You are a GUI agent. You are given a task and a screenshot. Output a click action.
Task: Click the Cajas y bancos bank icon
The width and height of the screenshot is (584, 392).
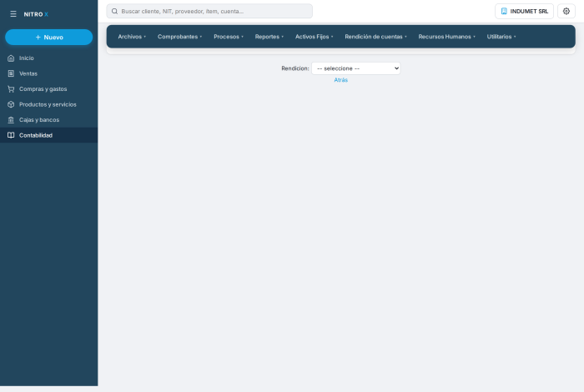tap(11, 120)
